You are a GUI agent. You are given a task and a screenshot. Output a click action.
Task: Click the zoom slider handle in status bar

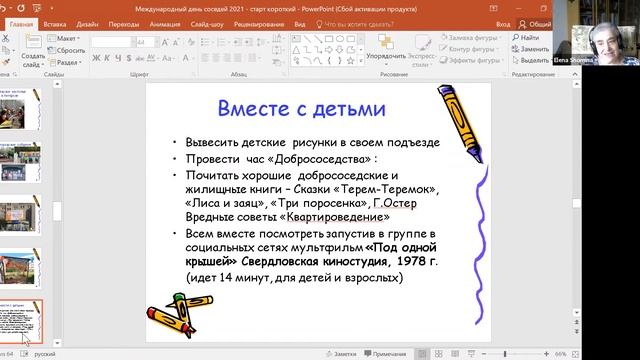[x=505, y=354]
